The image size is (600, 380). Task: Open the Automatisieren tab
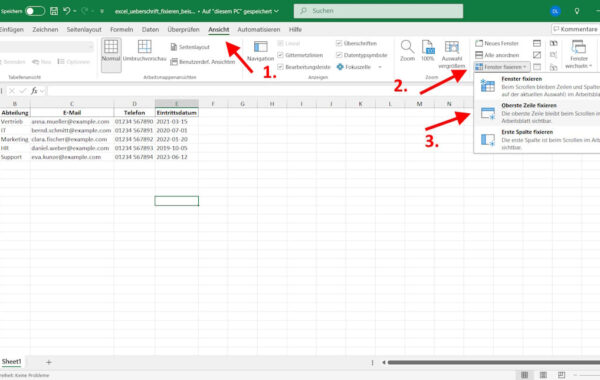click(259, 29)
